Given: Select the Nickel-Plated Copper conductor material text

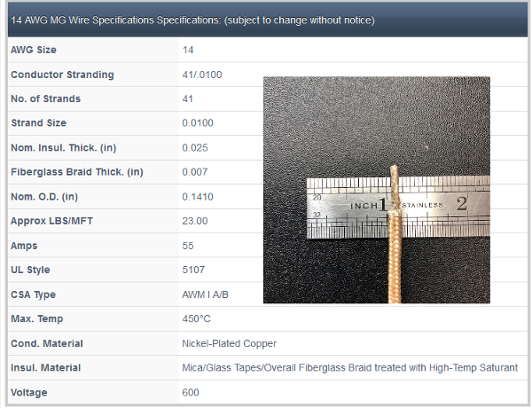Looking at the screenshot, I should [x=230, y=343].
